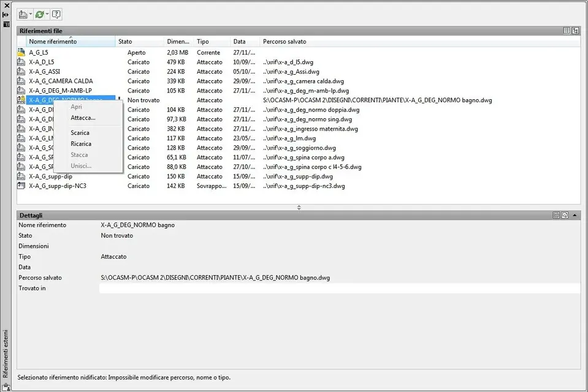The height and width of the screenshot is (392, 588).
Task: Collapse the Dettagli panel arrow
Action: click(x=575, y=215)
